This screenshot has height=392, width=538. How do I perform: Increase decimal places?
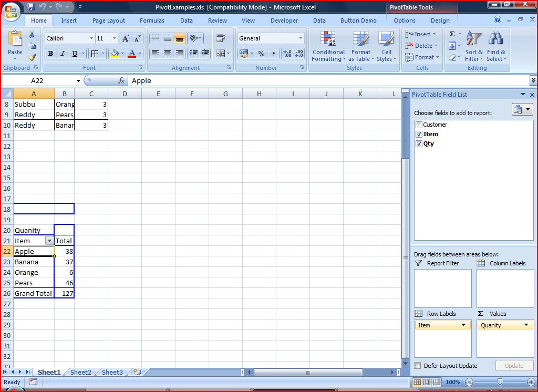(x=287, y=54)
